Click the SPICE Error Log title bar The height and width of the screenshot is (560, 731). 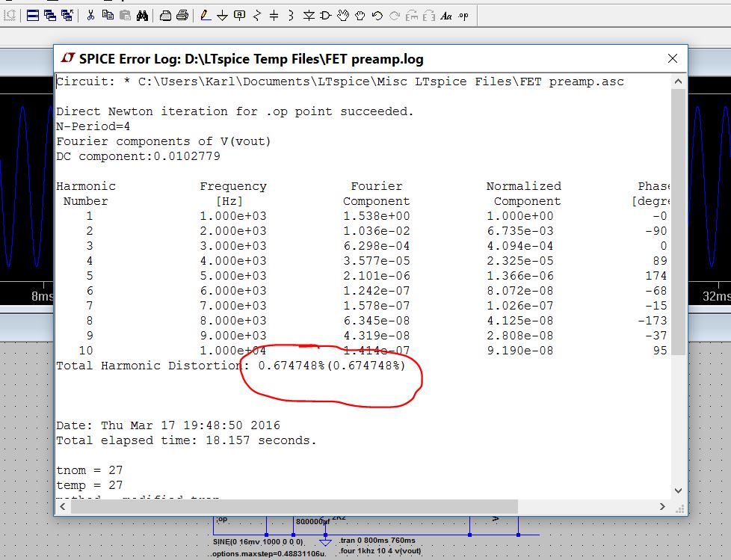tap(371, 59)
